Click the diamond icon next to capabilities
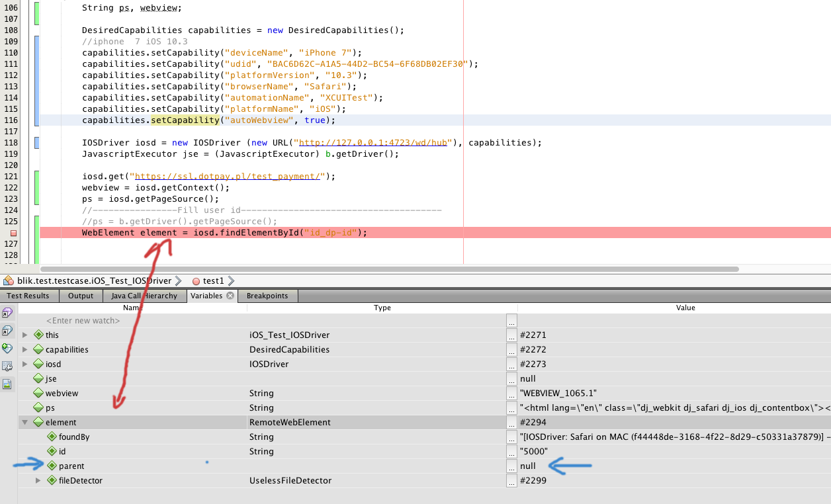 pos(38,349)
